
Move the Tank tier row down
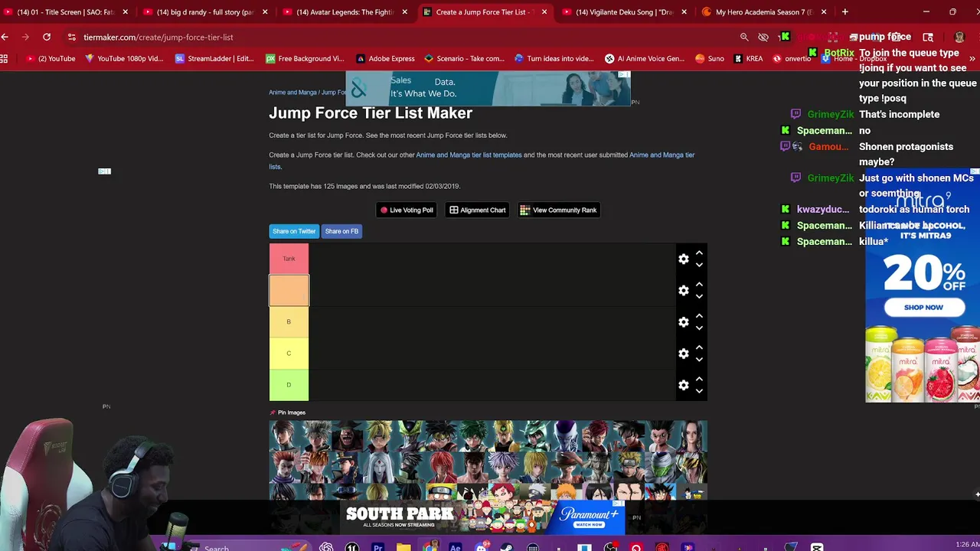[699, 265]
